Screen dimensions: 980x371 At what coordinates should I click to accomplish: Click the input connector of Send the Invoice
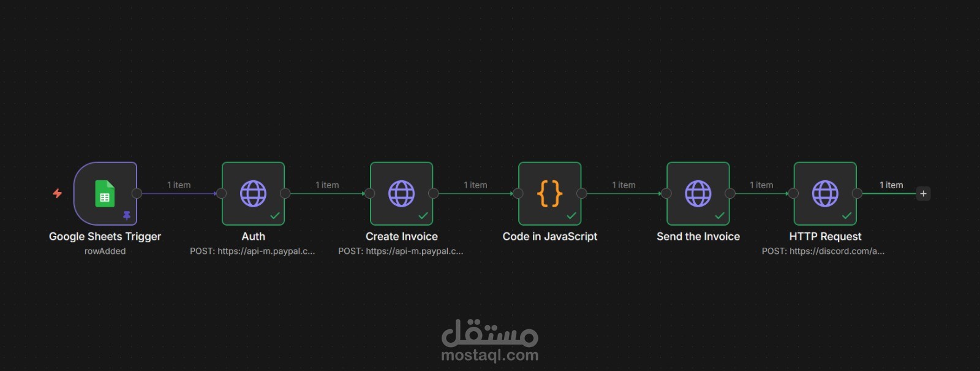[666, 194]
